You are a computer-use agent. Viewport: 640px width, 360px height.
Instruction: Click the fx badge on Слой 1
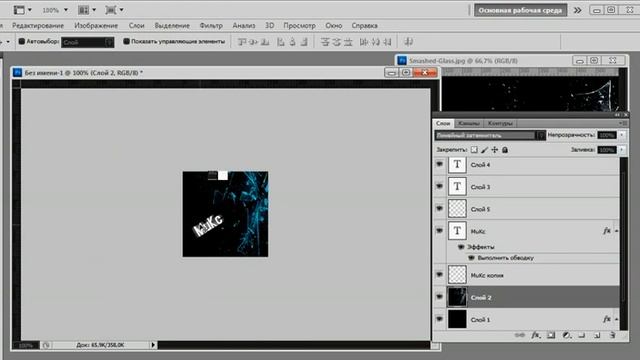pyautogui.click(x=607, y=319)
